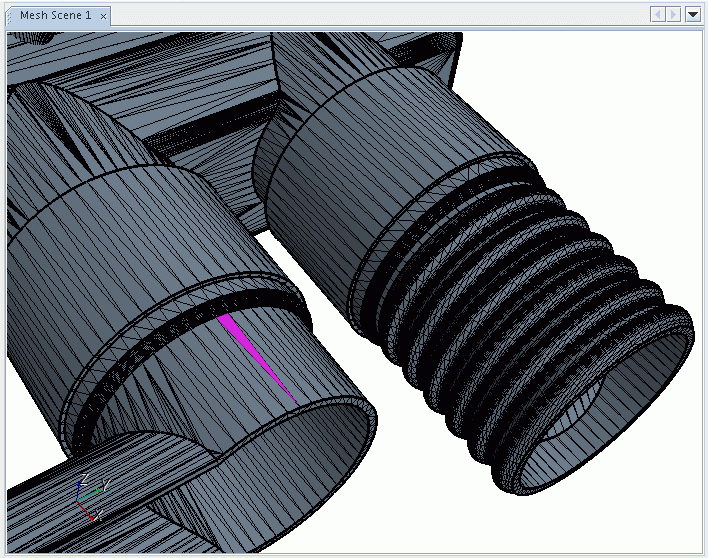The image size is (708, 558).
Task: Open the tab list dropdown arrow
Action: click(x=693, y=15)
